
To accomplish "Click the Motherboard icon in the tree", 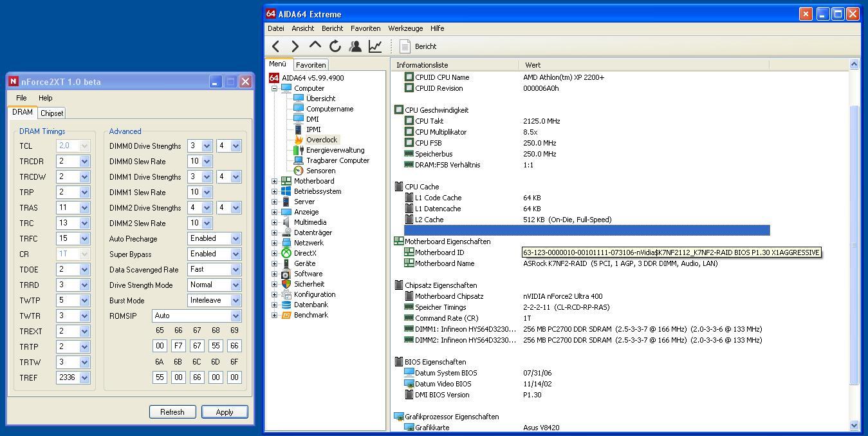I will (286, 181).
